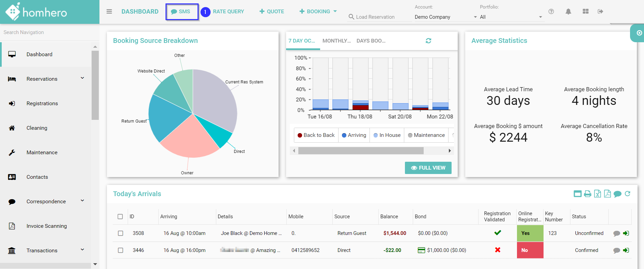This screenshot has width=644, height=269.
Task: Select the checkbox for reservation 3446
Action: (x=120, y=250)
